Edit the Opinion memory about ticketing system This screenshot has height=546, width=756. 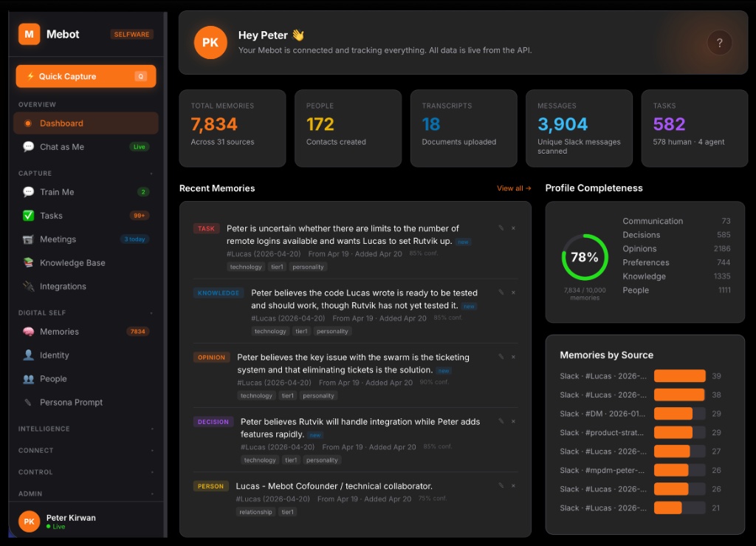pos(501,357)
